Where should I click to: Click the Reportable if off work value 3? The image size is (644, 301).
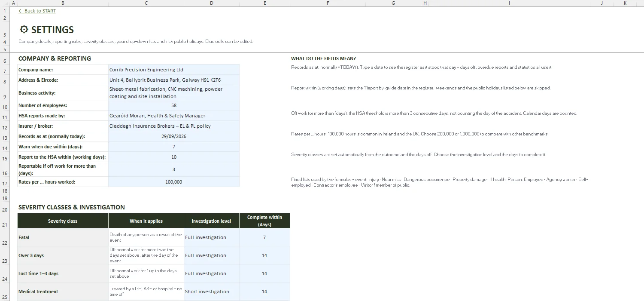pyautogui.click(x=174, y=169)
